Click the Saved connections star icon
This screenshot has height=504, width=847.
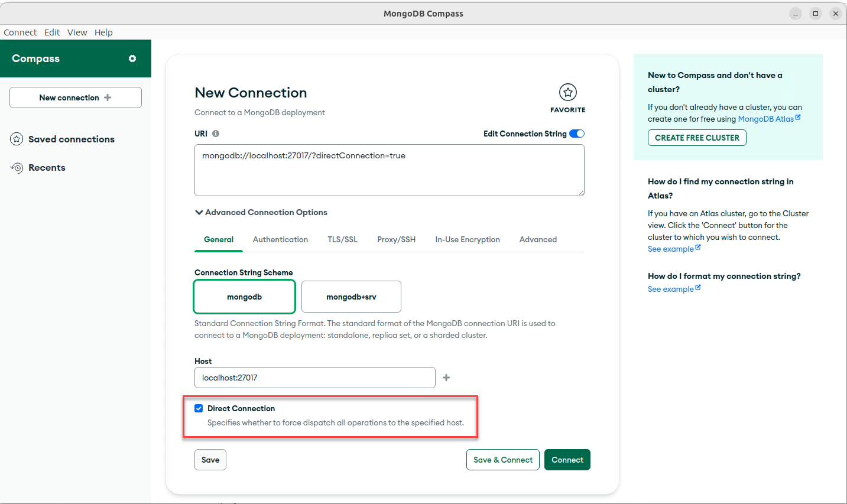pos(17,139)
